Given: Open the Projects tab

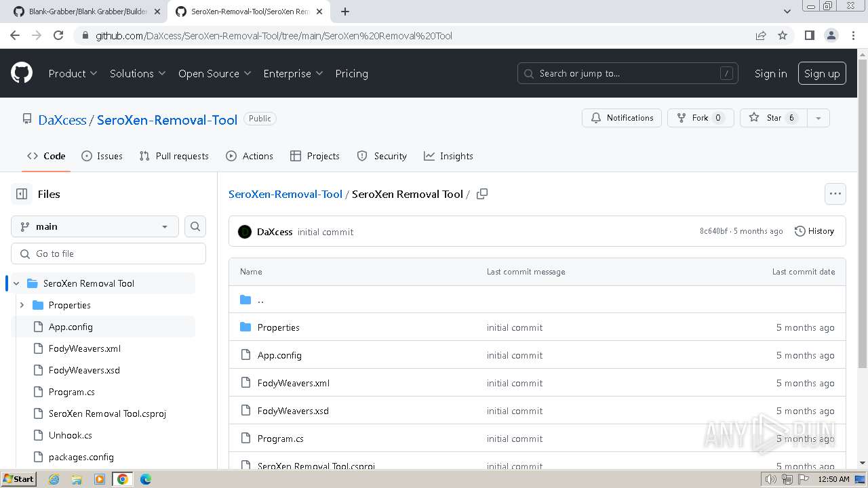Looking at the screenshot, I should (x=315, y=156).
